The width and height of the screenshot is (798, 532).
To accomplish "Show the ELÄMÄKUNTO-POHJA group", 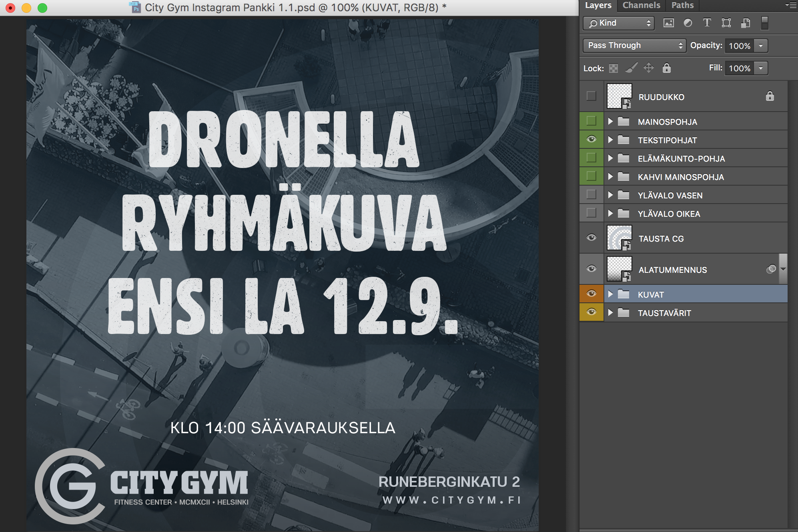I will pyautogui.click(x=591, y=158).
